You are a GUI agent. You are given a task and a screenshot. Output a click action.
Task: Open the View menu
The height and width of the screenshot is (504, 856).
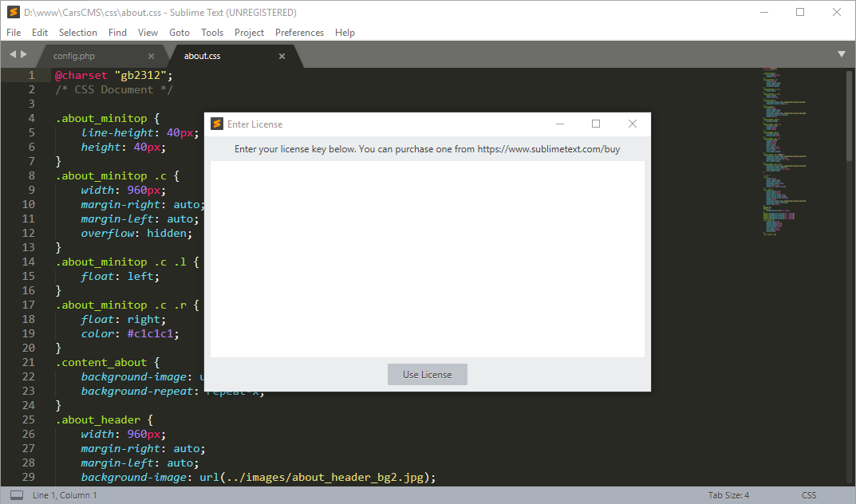tap(148, 33)
